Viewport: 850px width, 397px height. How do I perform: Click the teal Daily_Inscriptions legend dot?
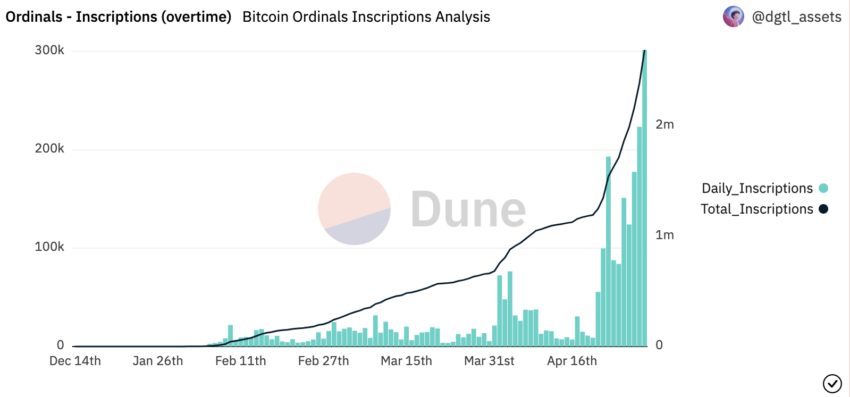823,189
